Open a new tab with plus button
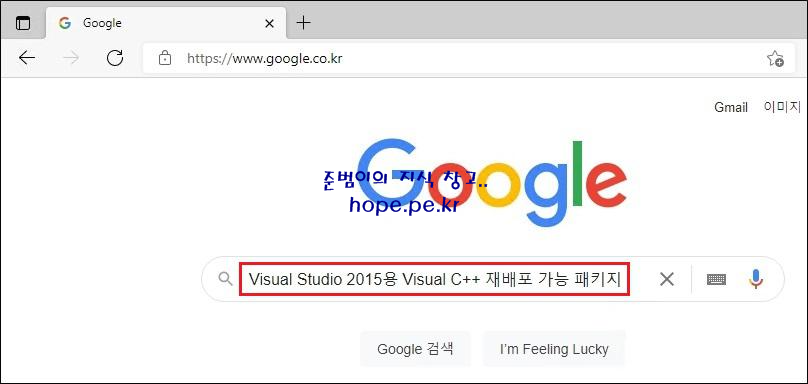808x384 pixels. coord(305,23)
